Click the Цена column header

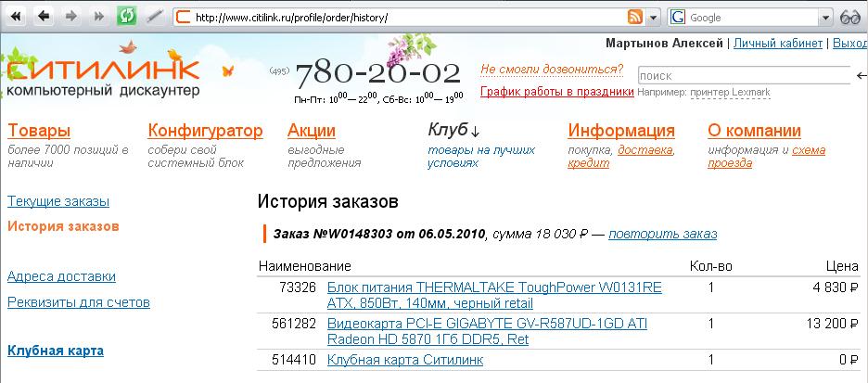pos(843,266)
